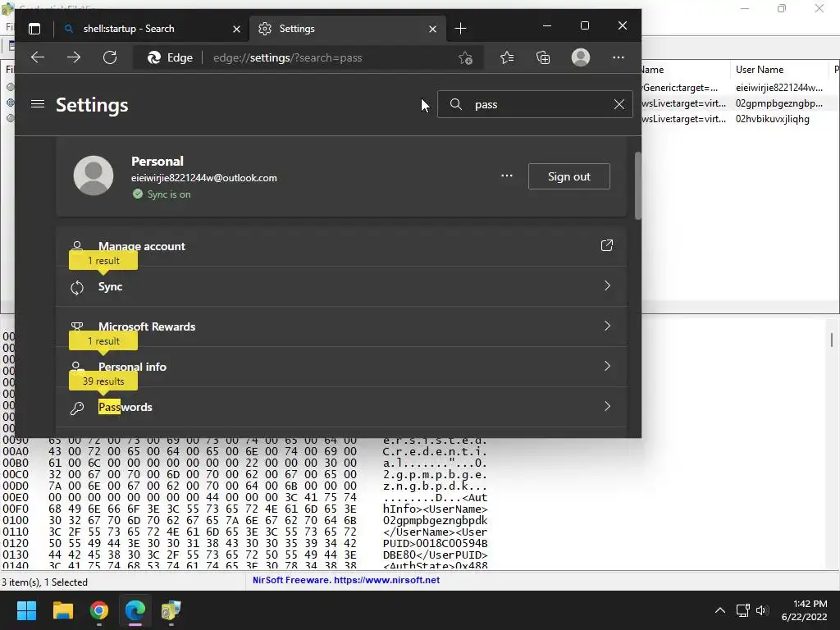The image size is (840, 630).
Task: Open more profile actions ellipsis
Action: pyautogui.click(x=507, y=176)
